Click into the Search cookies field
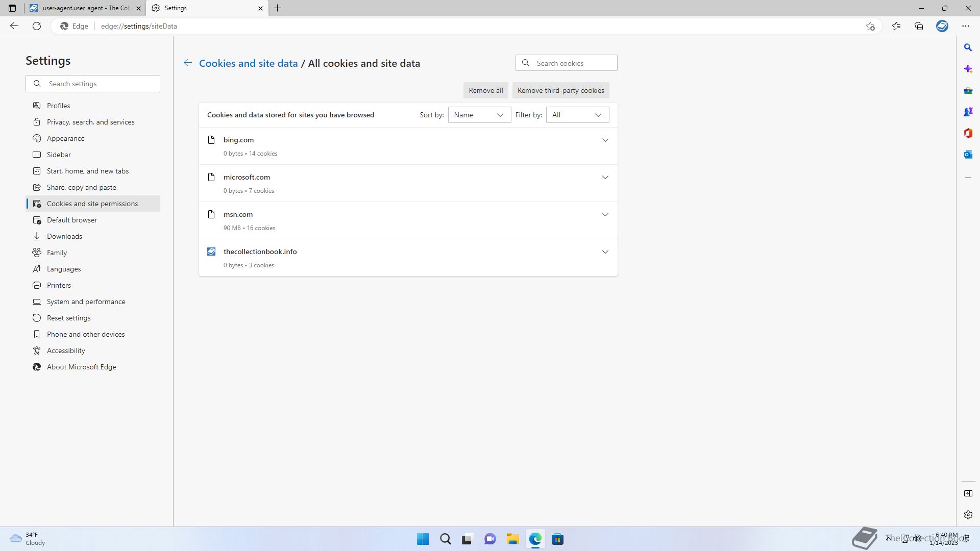This screenshot has width=980, height=551. click(x=566, y=63)
